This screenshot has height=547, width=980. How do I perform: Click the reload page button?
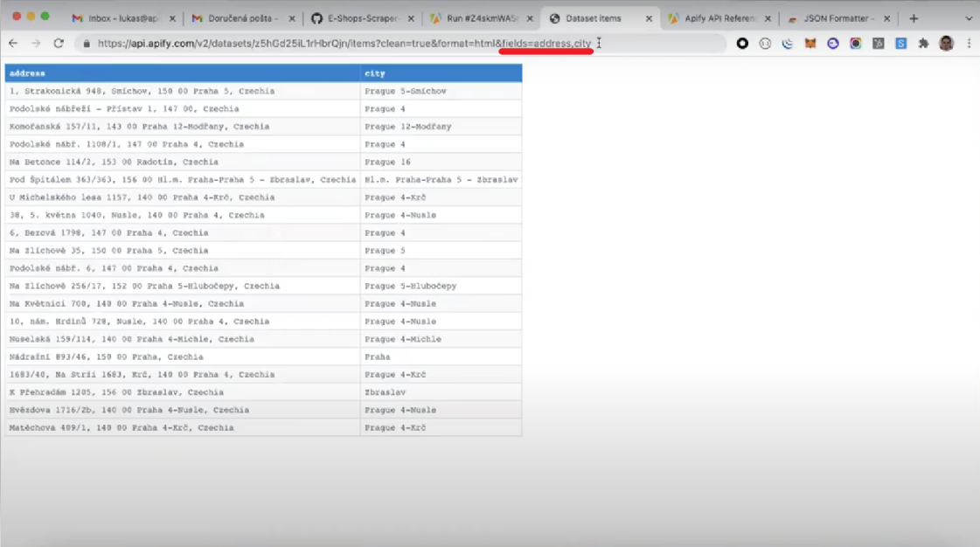click(x=58, y=41)
